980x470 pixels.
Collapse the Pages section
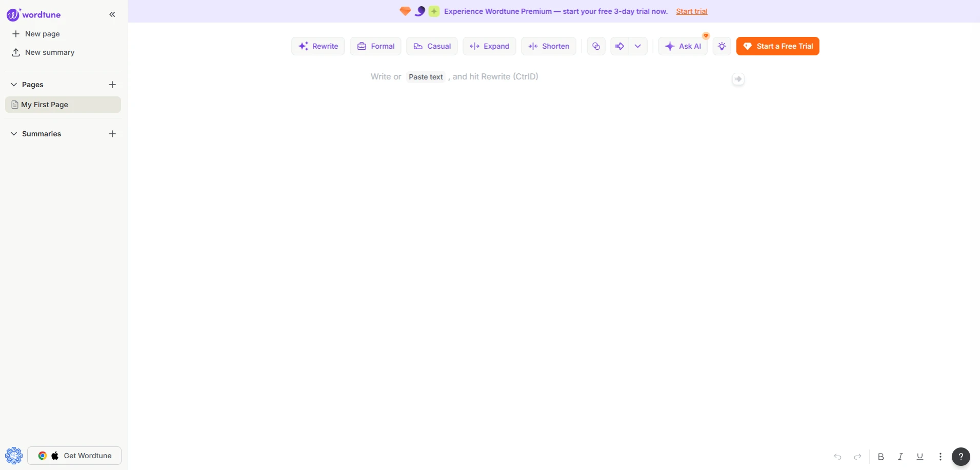[14, 85]
